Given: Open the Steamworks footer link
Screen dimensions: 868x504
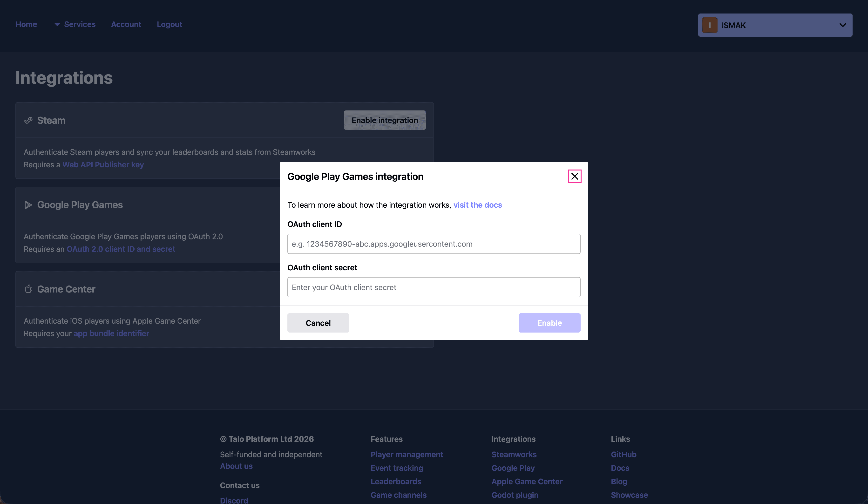Looking at the screenshot, I should [x=514, y=454].
